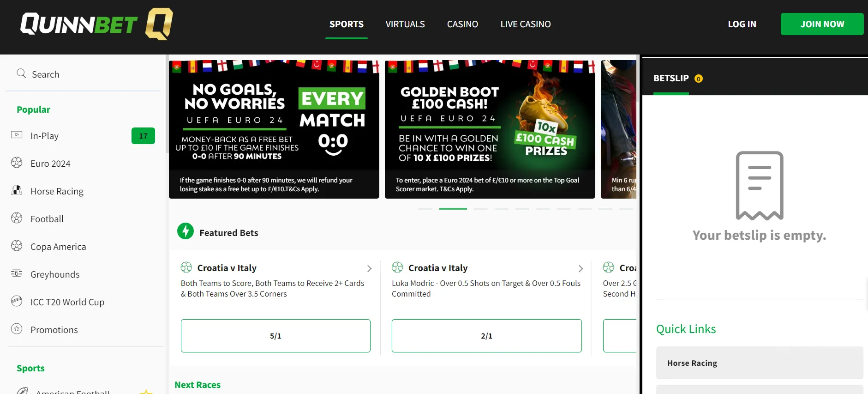Click the Promotions star icon
Viewport: 868px width, 394px height.
(17, 329)
